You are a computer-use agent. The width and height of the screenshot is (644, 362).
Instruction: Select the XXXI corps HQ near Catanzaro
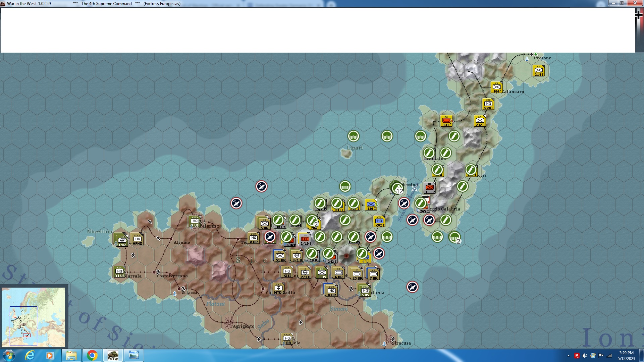click(x=488, y=104)
